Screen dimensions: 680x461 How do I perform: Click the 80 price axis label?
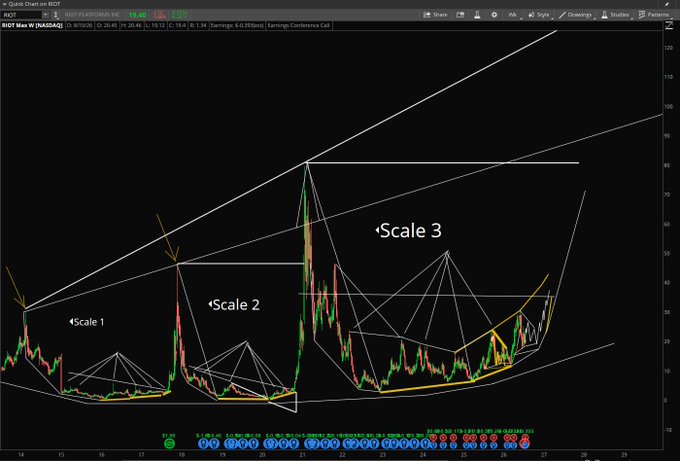point(668,165)
